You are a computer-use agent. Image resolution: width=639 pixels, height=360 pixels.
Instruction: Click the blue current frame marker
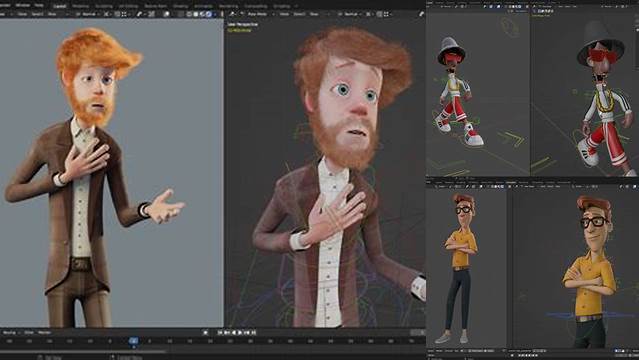[134, 340]
